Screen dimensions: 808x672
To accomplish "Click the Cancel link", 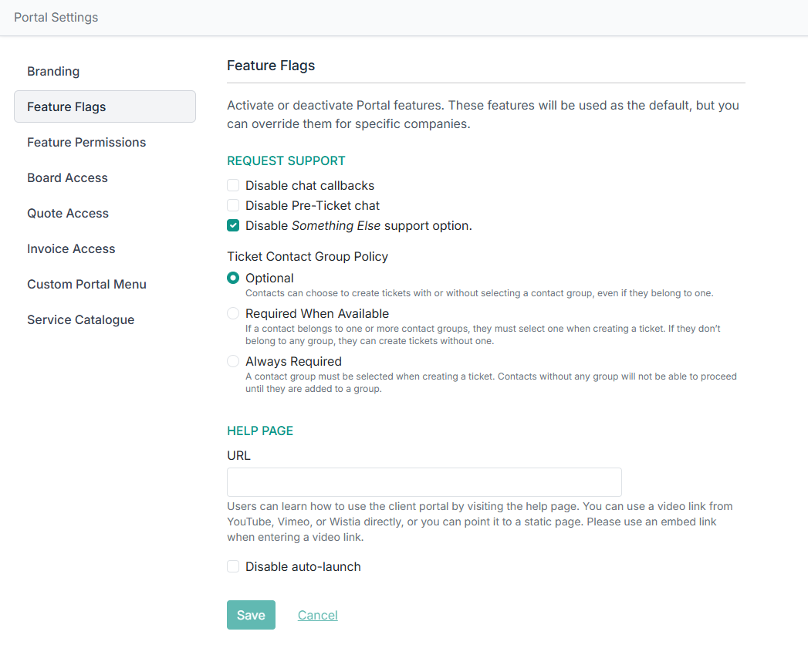I will [x=318, y=616].
